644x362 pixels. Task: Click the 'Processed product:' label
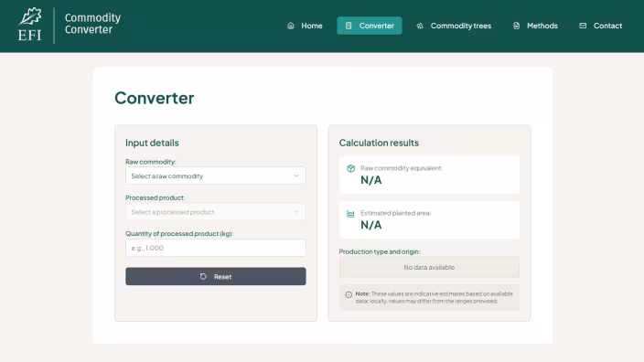156,197
